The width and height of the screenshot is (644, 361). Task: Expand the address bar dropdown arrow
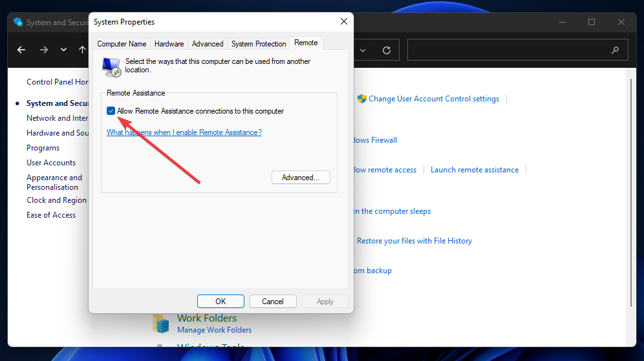pos(363,50)
